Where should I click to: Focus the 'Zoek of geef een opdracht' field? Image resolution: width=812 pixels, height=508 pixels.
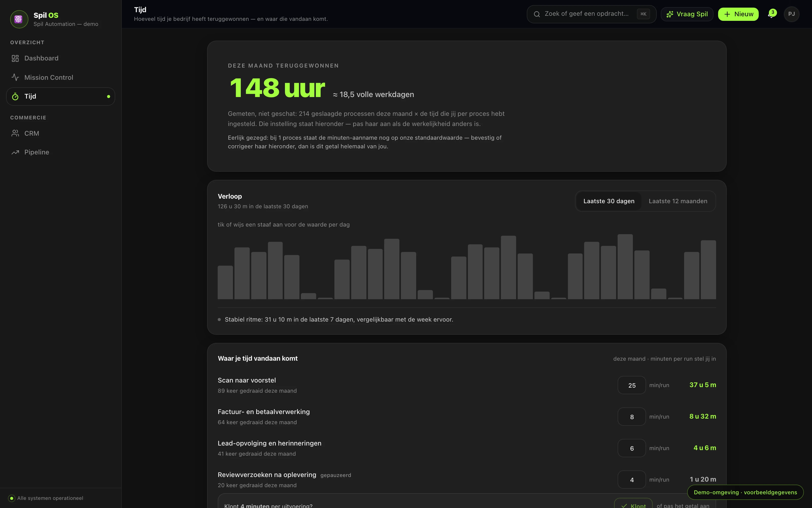[591, 14]
